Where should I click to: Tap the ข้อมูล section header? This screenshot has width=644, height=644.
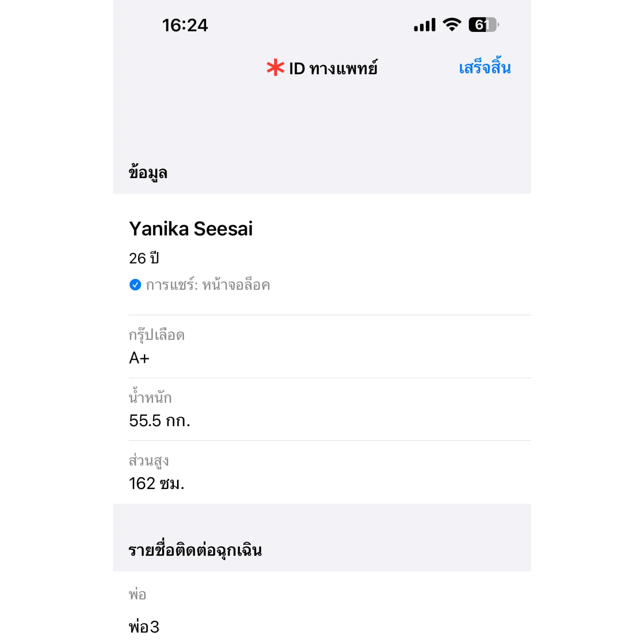pos(148,173)
